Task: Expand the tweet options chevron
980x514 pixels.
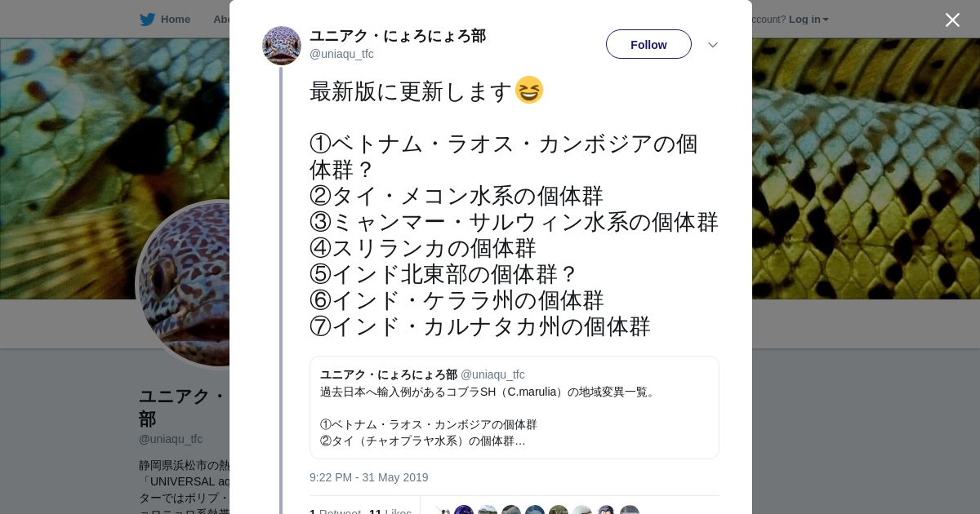Action: [712, 45]
